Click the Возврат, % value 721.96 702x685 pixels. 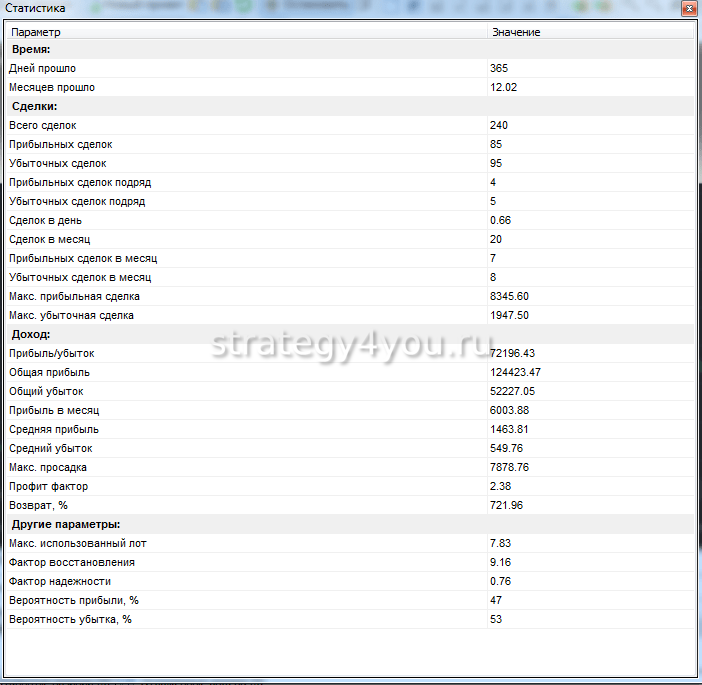coord(506,505)
